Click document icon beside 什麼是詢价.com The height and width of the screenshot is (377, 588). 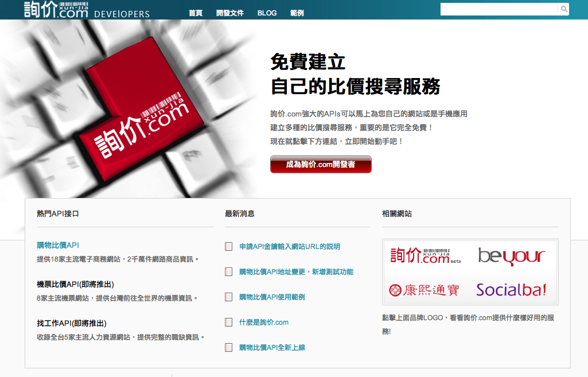click(x=228, y=322)
